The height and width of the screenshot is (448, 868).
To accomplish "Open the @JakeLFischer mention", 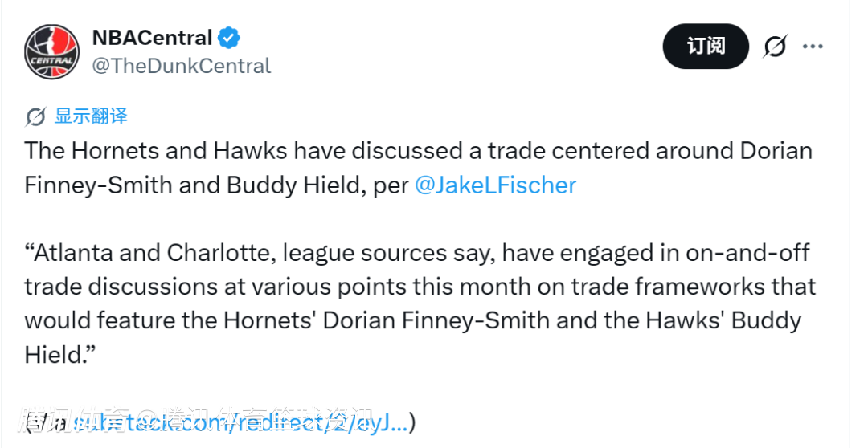I will pos(495,185).
